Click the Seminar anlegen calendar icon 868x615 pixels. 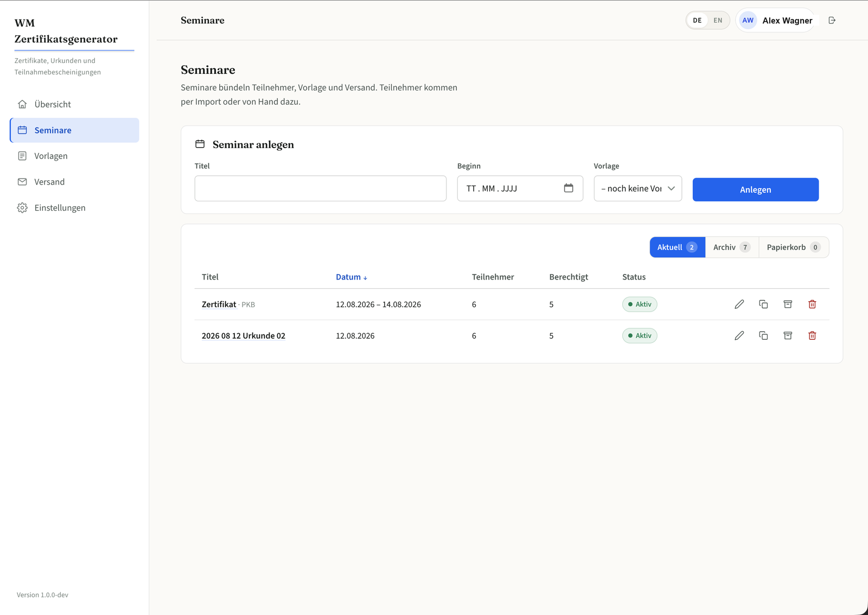coord(200,144)
